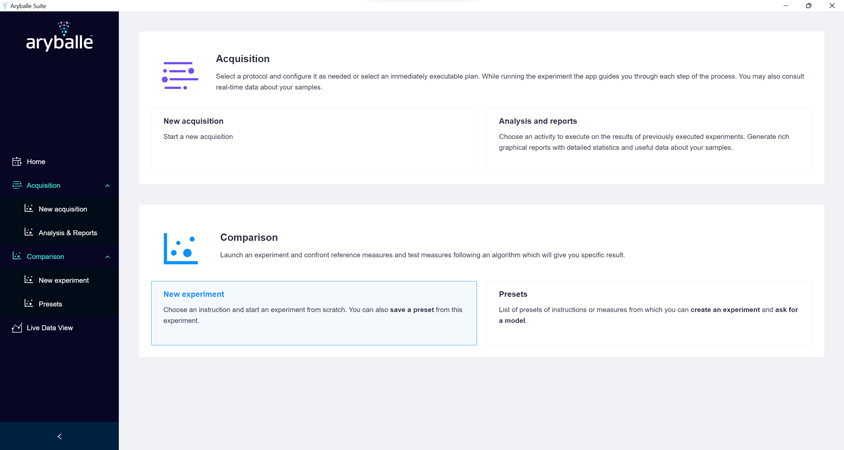Click the Presets icon in sidebar
Viewport: 844px width, 450px height.
coord(29,303)
